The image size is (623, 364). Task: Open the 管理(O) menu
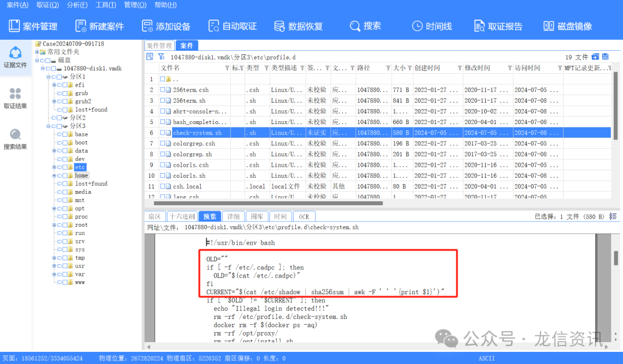click(135, 5)
